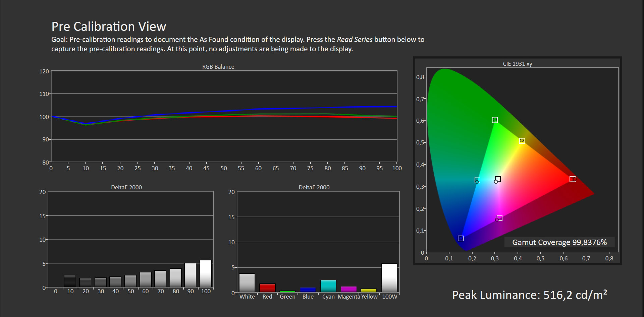Select the 30 grayscale DeltaE bar
This screenshot has width=644, height=317.
point(100,282)
